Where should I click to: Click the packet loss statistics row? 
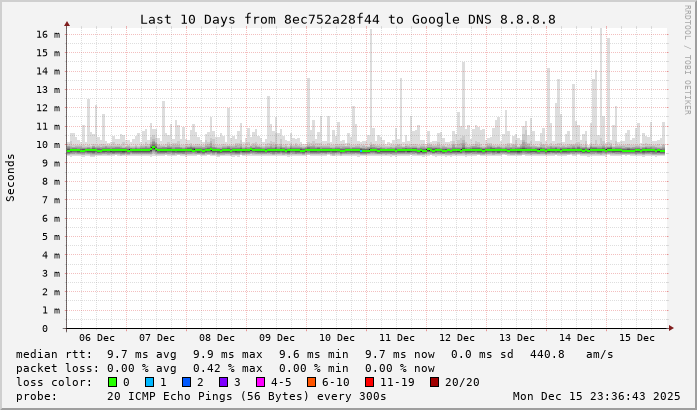point(225,368)
